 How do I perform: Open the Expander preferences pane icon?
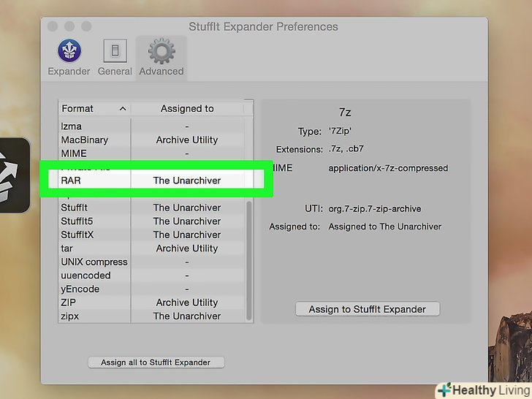[69, 51]
